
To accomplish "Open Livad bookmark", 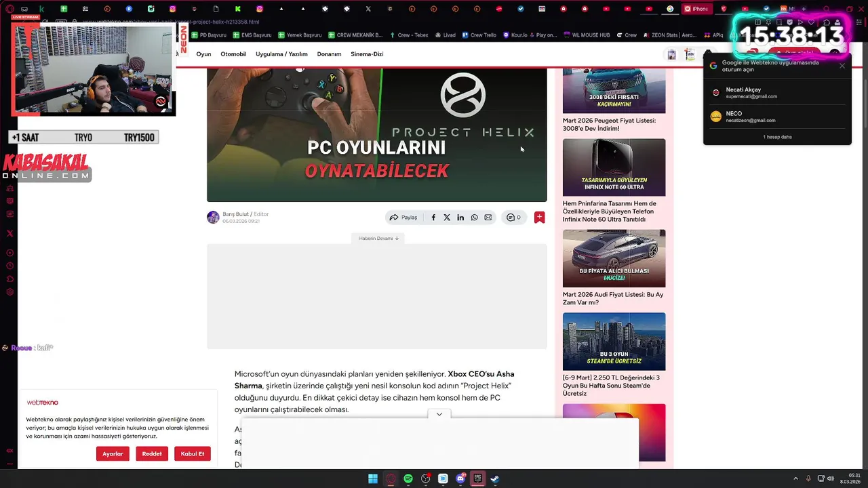I will tap(446, 35).
